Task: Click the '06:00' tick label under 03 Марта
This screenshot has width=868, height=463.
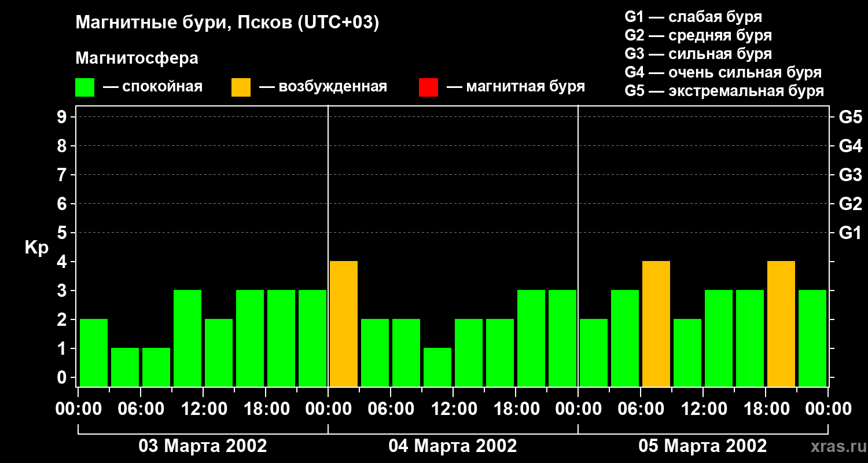Action: point(141,409)
